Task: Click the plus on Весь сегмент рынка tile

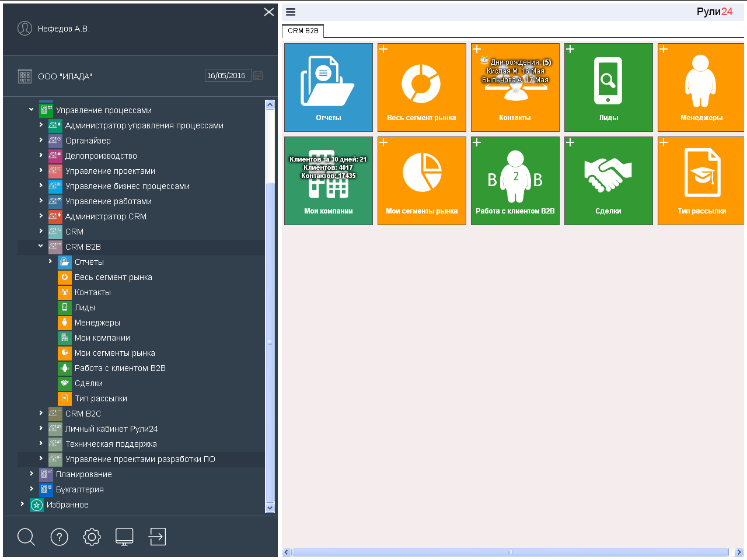Action: click(x=383, y=49)
